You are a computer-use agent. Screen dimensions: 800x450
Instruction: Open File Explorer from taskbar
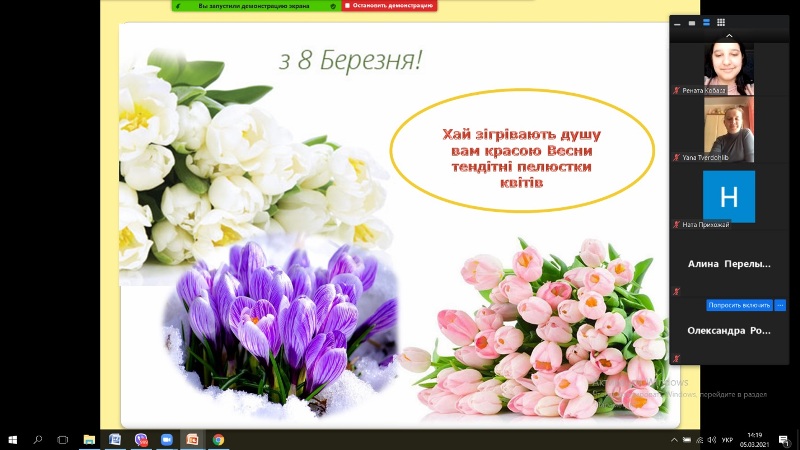pyautogui.click(x=89, y=440)
